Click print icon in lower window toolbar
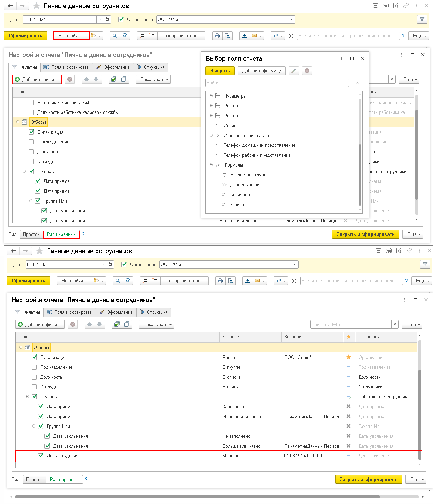The width and height of the screenshot is (433, 504). [x=220, y=281]
